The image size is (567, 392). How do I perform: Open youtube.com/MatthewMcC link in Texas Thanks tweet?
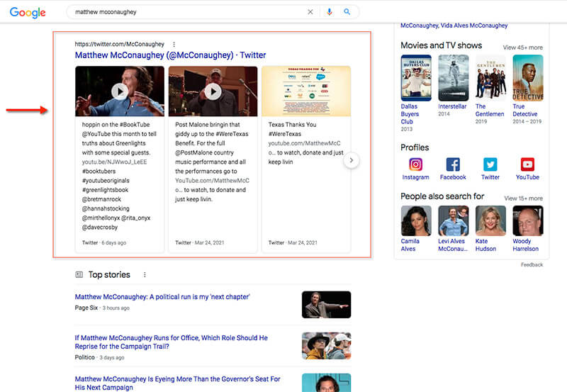click(304, 143)
